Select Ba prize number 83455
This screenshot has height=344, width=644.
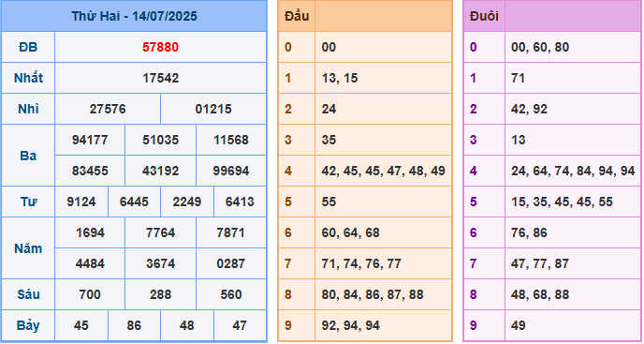90,171
